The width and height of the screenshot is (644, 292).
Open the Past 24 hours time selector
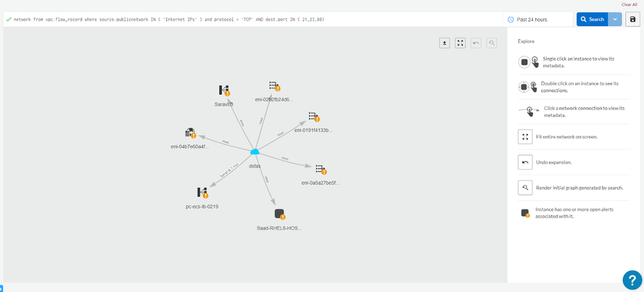[x=538, y=19]
